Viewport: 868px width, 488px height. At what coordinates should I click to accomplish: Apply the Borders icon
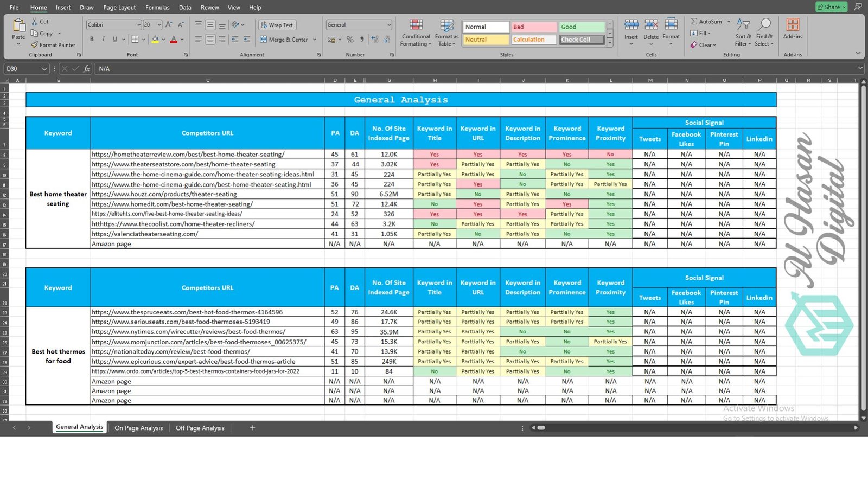point(135,40)
